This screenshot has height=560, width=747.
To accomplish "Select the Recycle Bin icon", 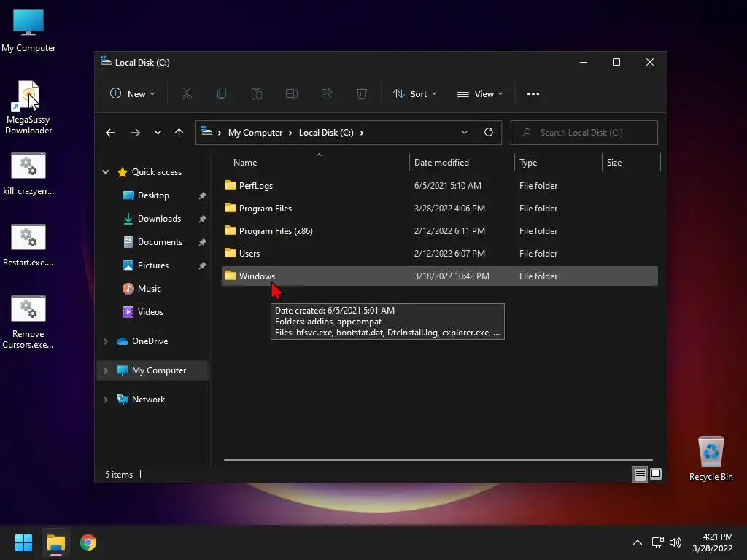I will (711, 459).
